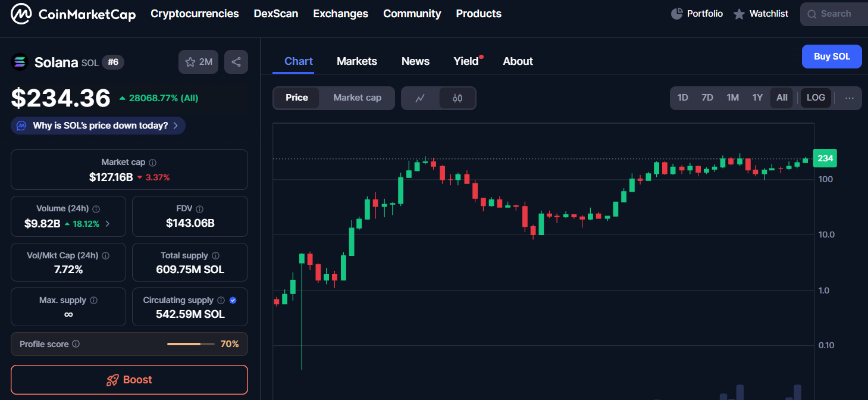The width and height of the screenshot is (868, 400).
Task: Select the 1M time range
Action: (x=732, y=98)
